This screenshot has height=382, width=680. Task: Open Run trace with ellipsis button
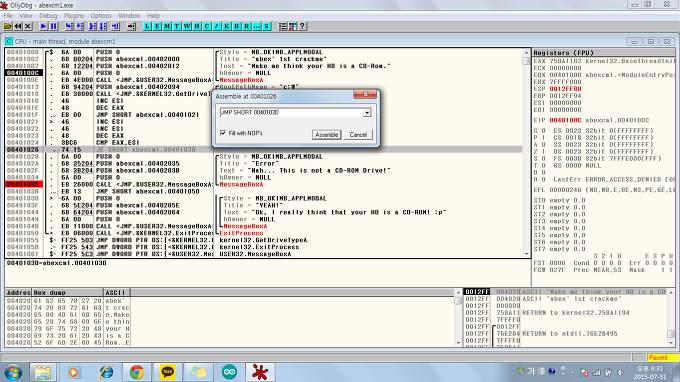click(x=257, y=26)
